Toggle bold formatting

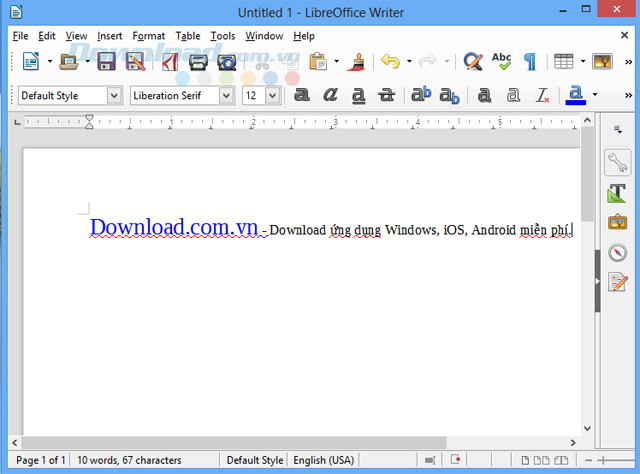(302, 95)
